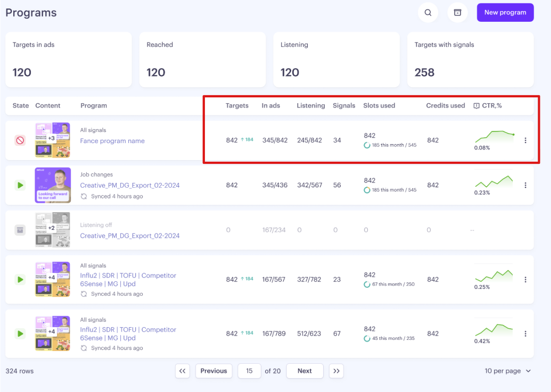551x392 pixels.
Task: Click the gray archived state icon of Listening off row
Action: [x=20, y=230]
